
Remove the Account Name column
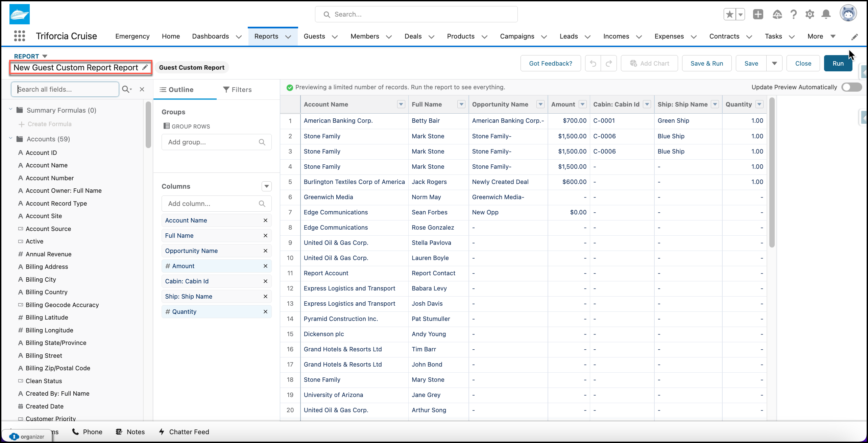coord(265,220)
